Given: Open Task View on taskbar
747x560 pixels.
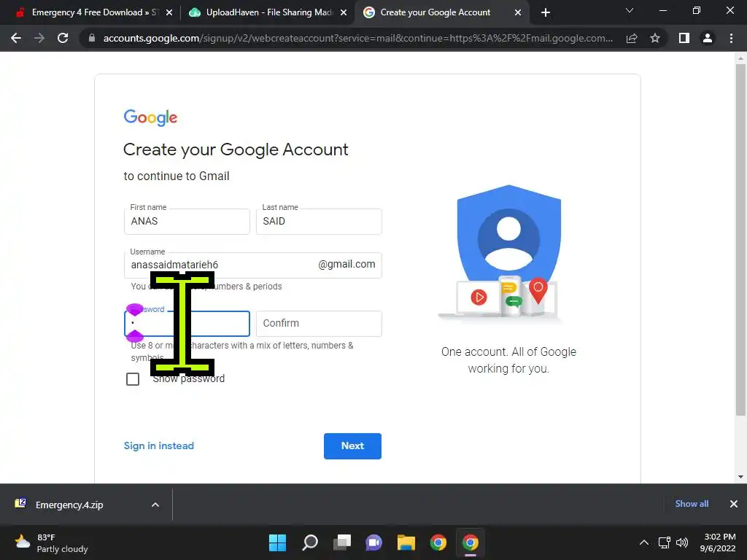Looking at the screenshot, I should coord(341,542).
